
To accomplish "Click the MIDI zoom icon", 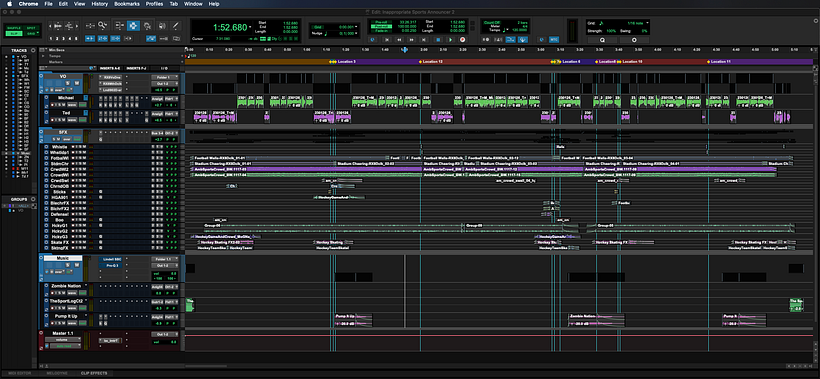I will click(x=70, y=26).
